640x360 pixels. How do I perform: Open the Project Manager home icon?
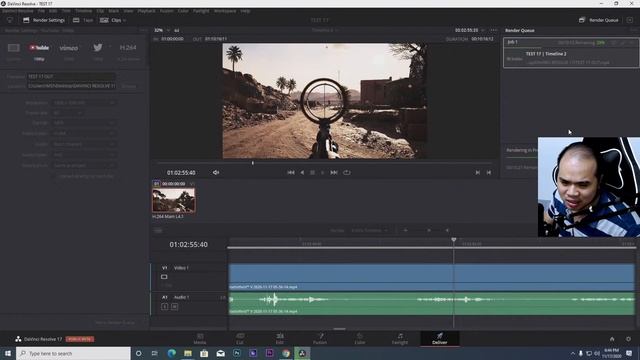click(612, 339)
